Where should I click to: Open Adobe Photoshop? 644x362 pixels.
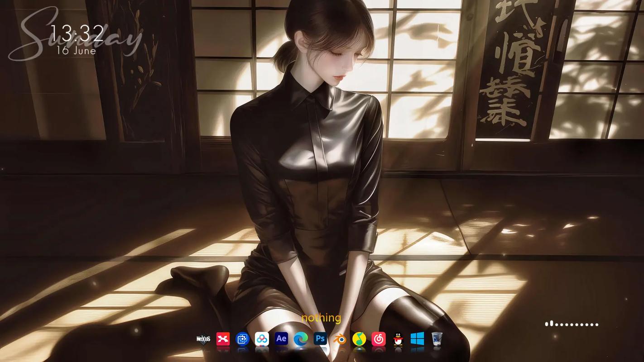click(x=320, y=338)
